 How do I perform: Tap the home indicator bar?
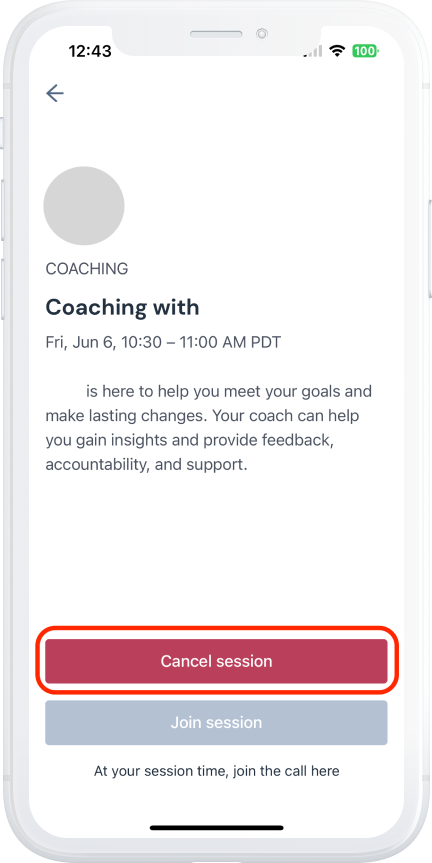[x=216, y=828]
